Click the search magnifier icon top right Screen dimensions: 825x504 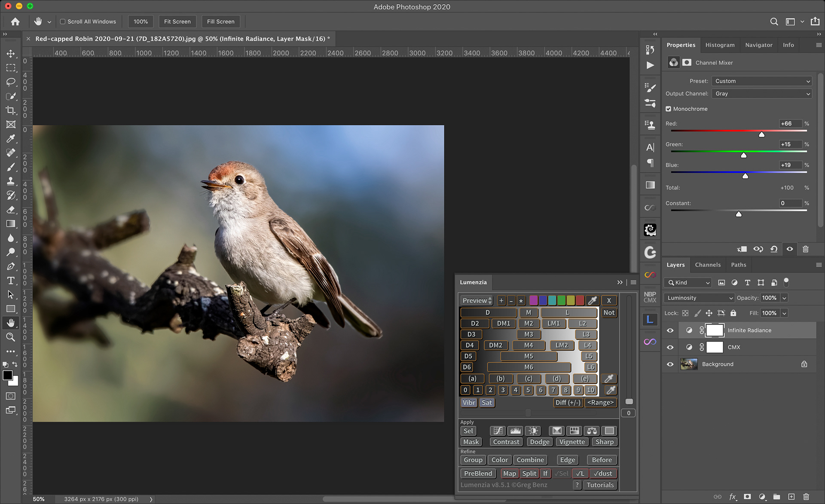[774, 21]
